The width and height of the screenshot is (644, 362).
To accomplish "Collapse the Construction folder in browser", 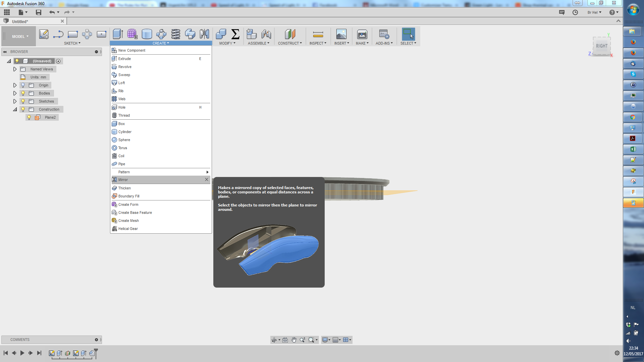I will 15,109.
